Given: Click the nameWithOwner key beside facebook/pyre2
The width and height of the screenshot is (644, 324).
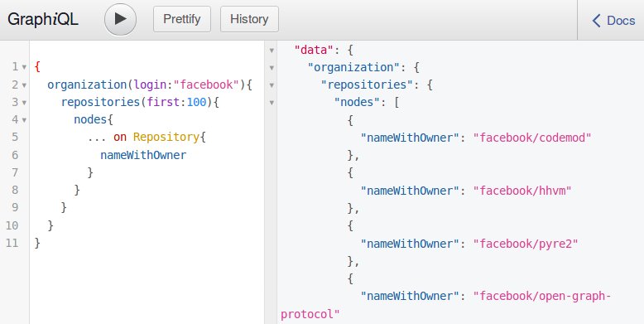Looking at the screenshot, I should [410, 244].
